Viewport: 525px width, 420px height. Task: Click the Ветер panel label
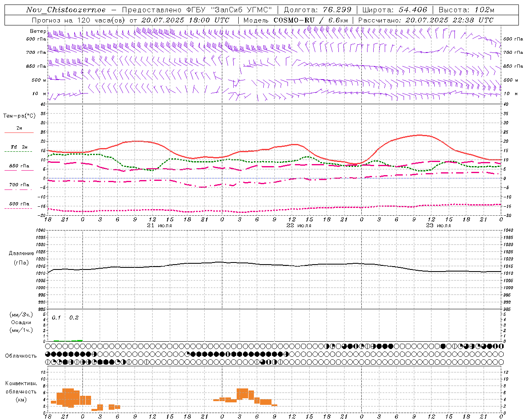click(38, 31)
